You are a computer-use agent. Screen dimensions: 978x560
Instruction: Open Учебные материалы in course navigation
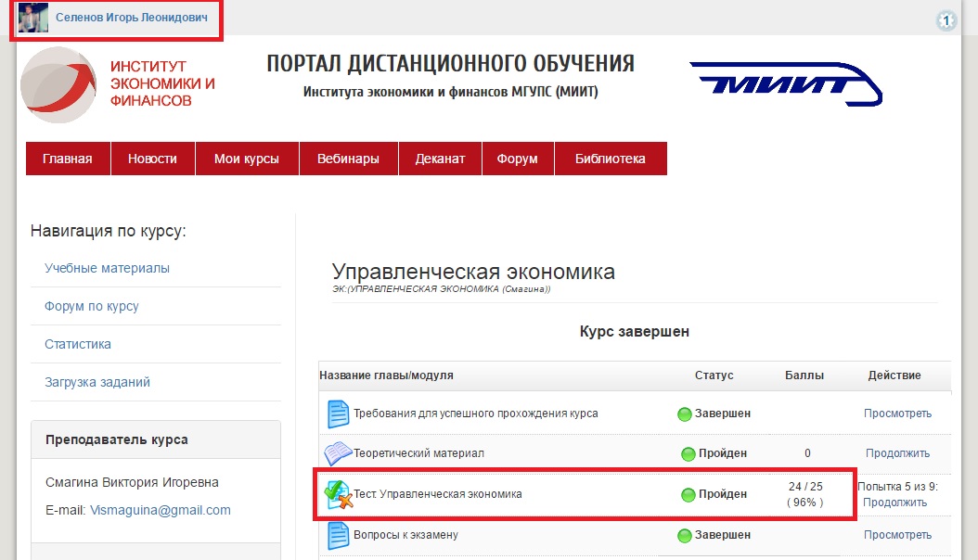coord(107,268)
